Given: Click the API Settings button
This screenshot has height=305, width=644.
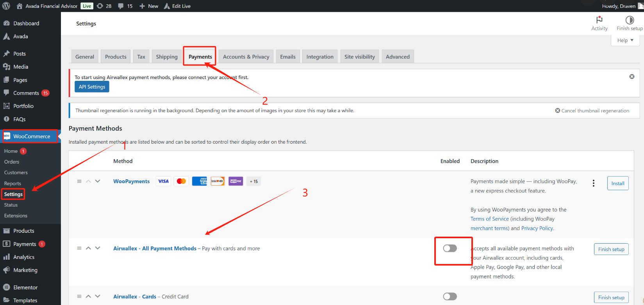Looking at the screenshot, I should [92, 87].
